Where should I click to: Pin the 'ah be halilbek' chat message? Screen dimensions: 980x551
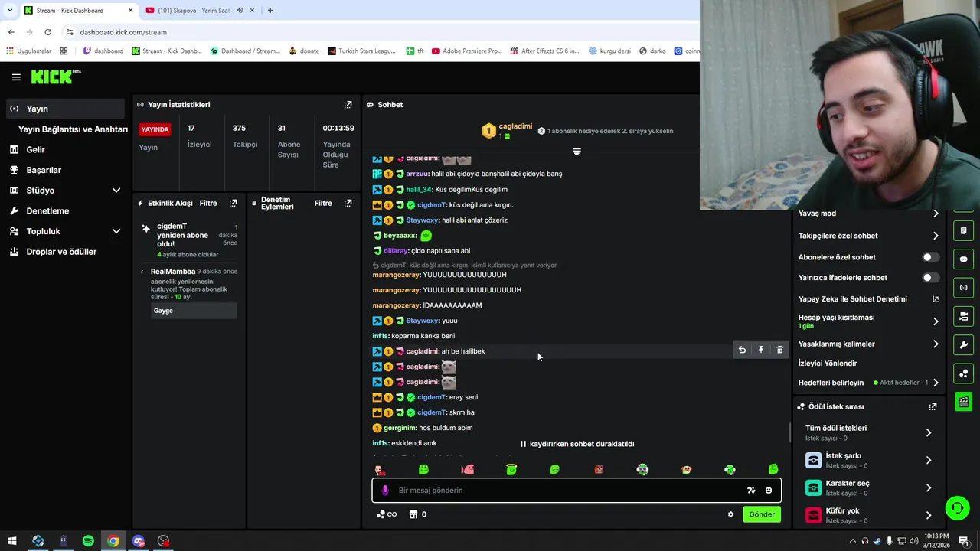(x=761, y=350)
